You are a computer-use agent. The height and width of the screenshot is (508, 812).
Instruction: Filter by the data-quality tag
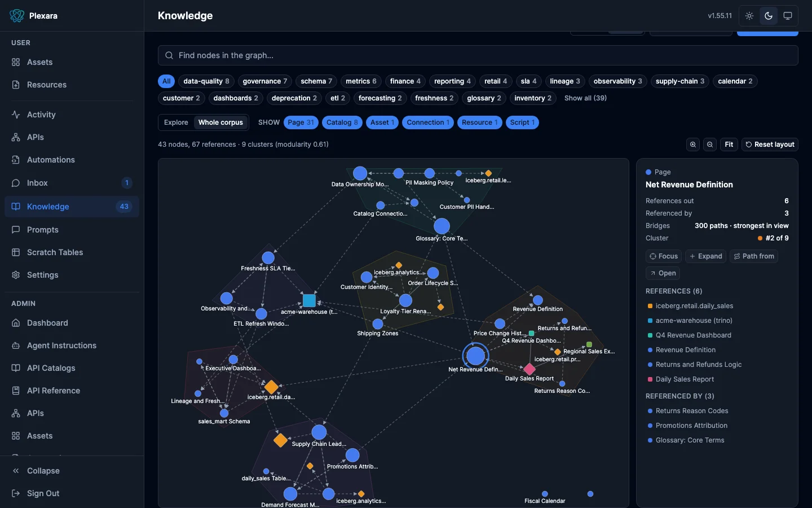coord(206,81)
